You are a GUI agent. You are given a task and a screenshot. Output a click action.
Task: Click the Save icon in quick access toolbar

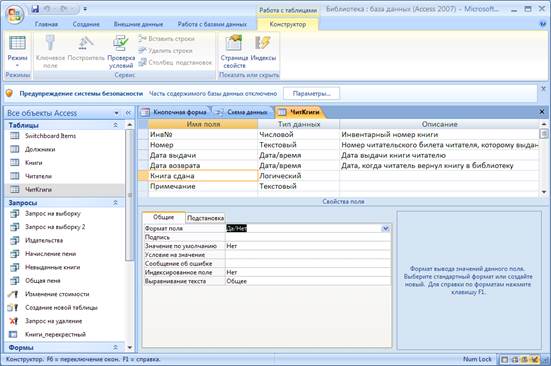(35, 9)
